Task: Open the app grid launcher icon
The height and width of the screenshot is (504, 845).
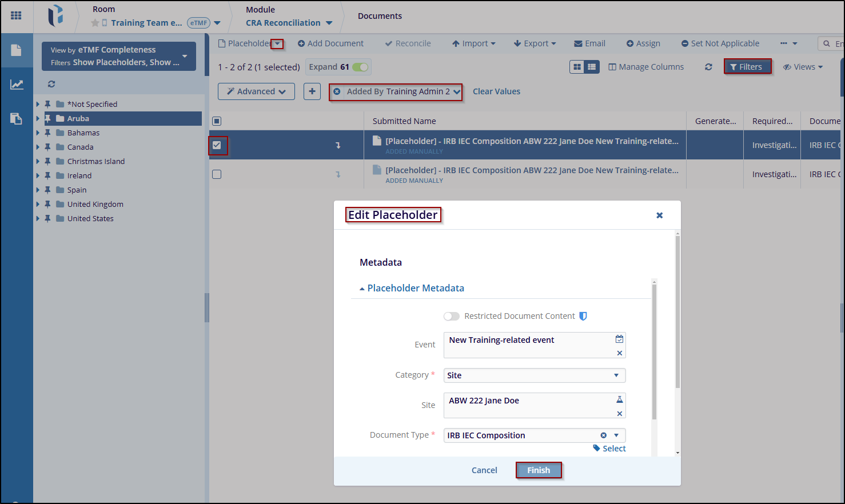Action: 16,15
